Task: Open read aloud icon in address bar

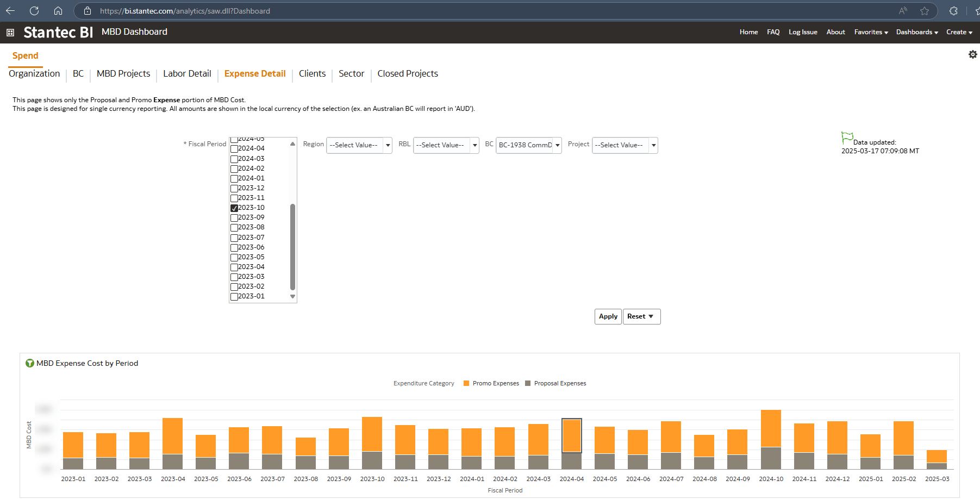Action: 903,11
